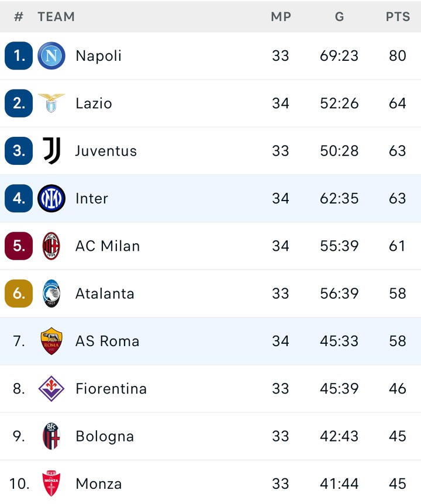Screen dimensions: 421x504
Task: Click the TEAM column header
Action: (x=56, y=16)
